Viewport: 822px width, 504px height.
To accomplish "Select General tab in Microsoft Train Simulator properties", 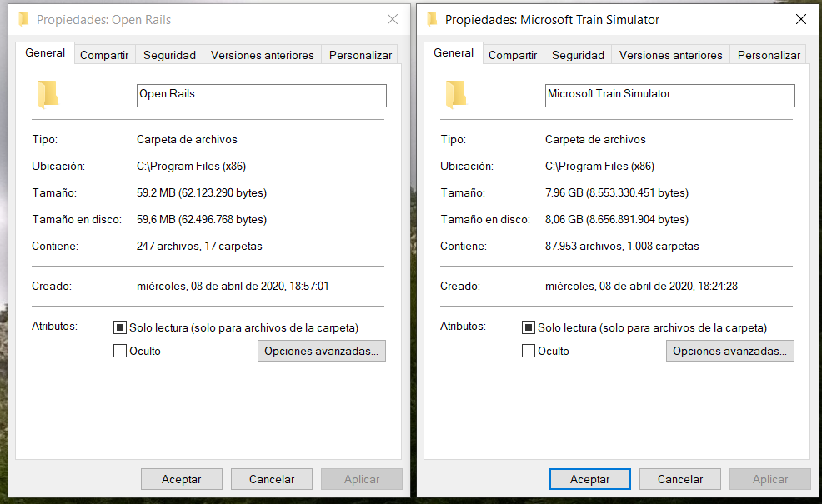I will click(454, 53).
